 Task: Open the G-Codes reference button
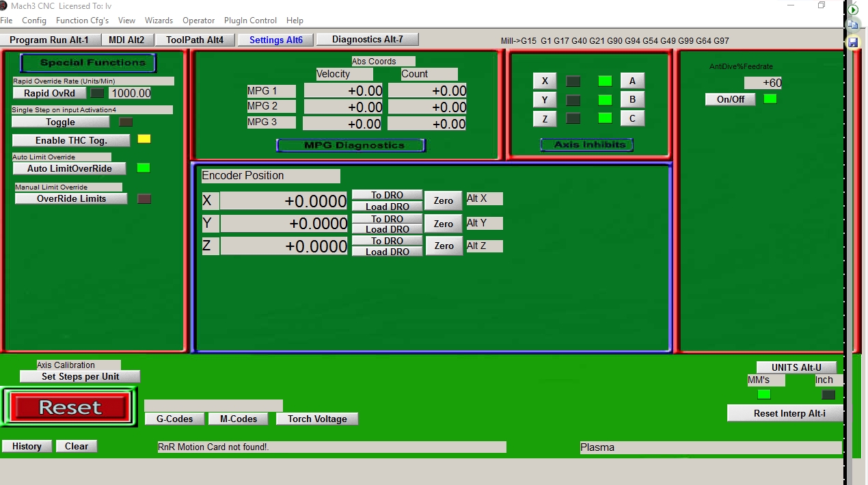[174, 419]
